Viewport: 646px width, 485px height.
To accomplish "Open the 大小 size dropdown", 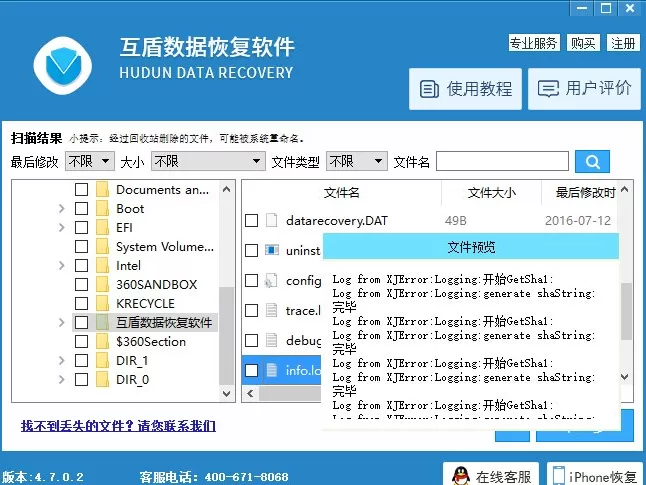I will (x=208, y=161).
